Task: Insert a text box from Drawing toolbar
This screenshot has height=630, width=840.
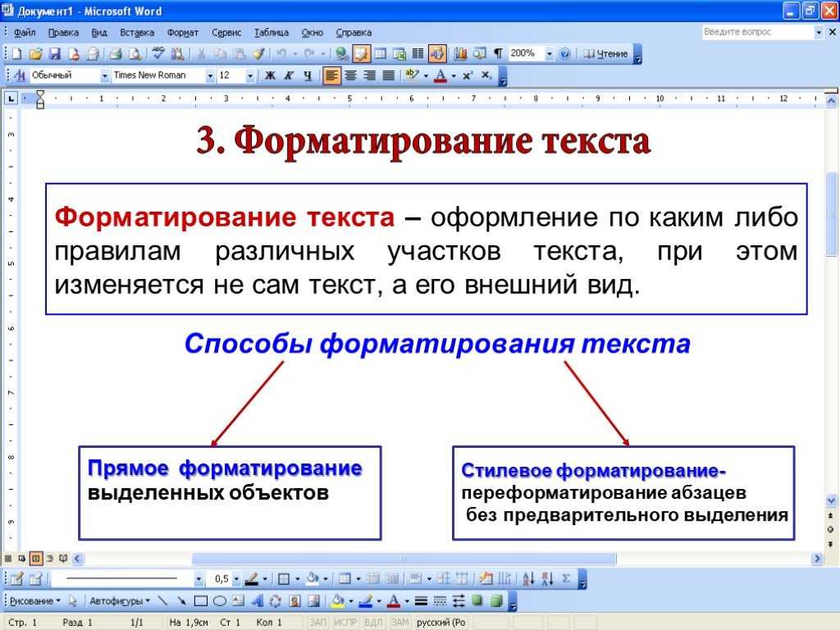Action: [238, 601]
